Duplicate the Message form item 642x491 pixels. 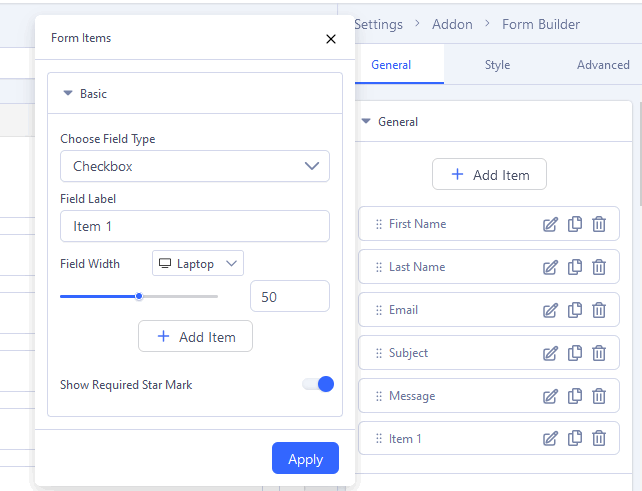[x=575, y=396]
